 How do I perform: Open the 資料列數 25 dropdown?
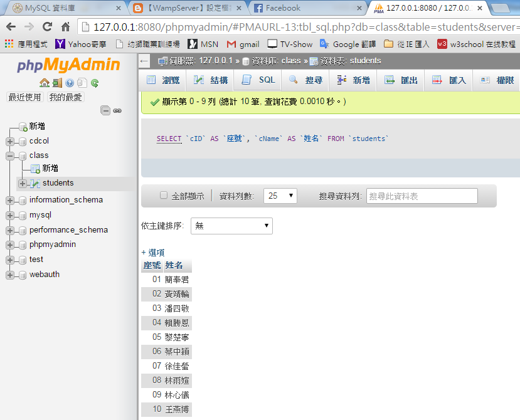click(280, 196)
